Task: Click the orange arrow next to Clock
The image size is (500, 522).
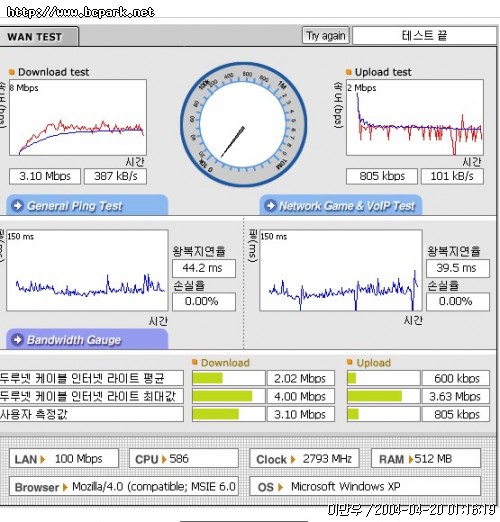Action: [x=293, y=459]
